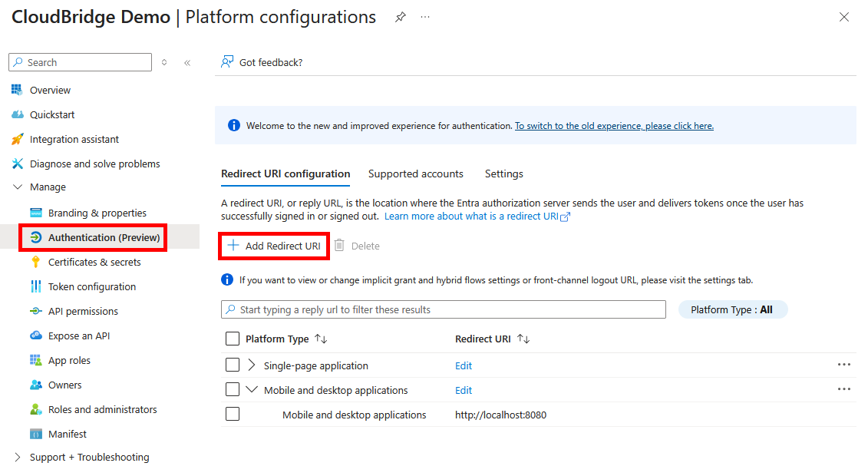Click the Integration assistant rocket icon
Viewport: 868px width, 476px height.
(x=17, y=139)
